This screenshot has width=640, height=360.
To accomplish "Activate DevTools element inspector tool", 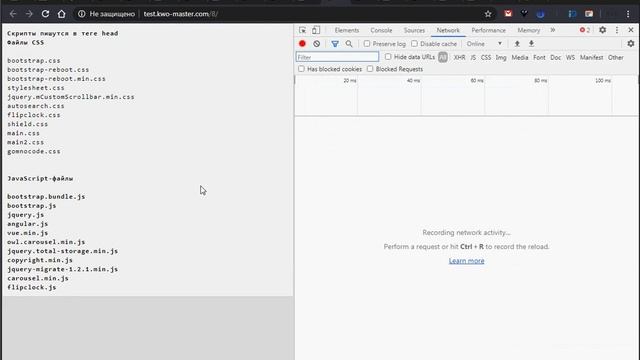I will pyautogui.click(x=302, y=30).
